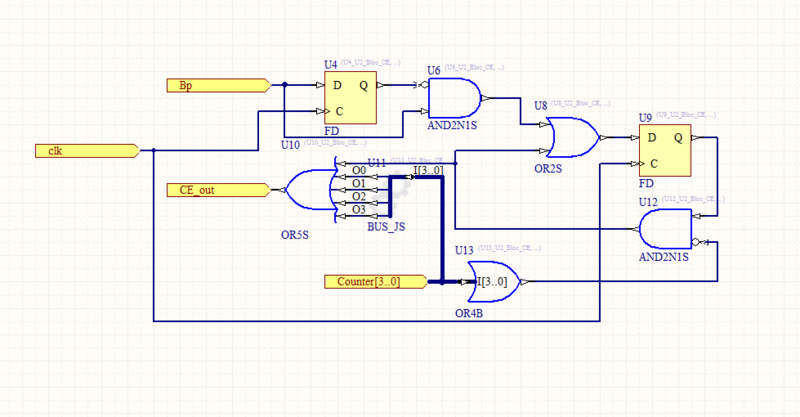Screen dimensions: 800x417
Task: Select the U12 AND gate symbol
Action: click(667, 230)
